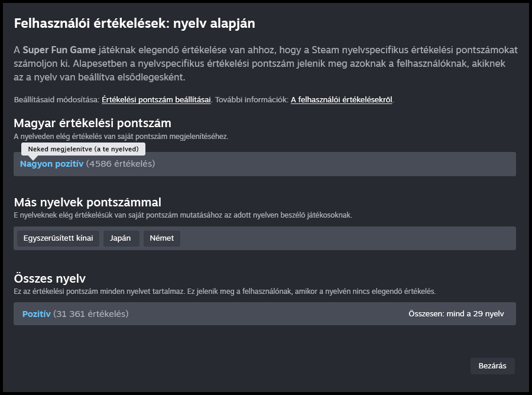Select the Japán language button
Viewport: 532px width, 395px height.
[x=121, y=238]
